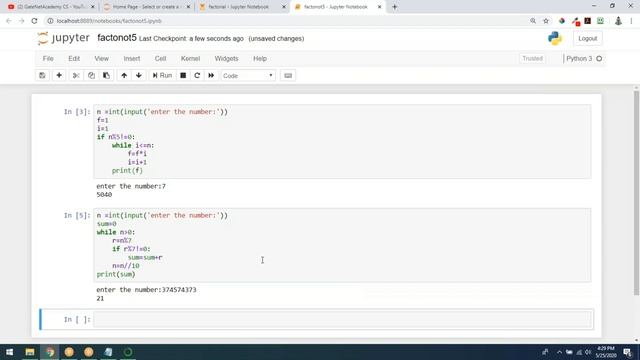Click the Last Checkpoint status text

(191, 39)
